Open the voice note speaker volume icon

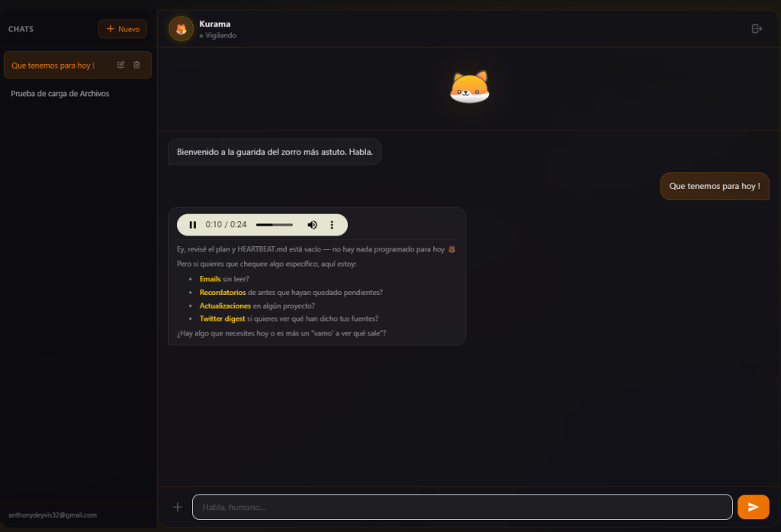pyautogui.click(x=312, y=225)
